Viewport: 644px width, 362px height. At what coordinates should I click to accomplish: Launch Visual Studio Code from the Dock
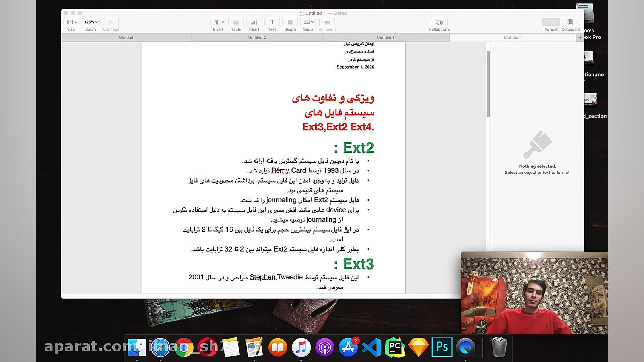(x=372, y=347)
